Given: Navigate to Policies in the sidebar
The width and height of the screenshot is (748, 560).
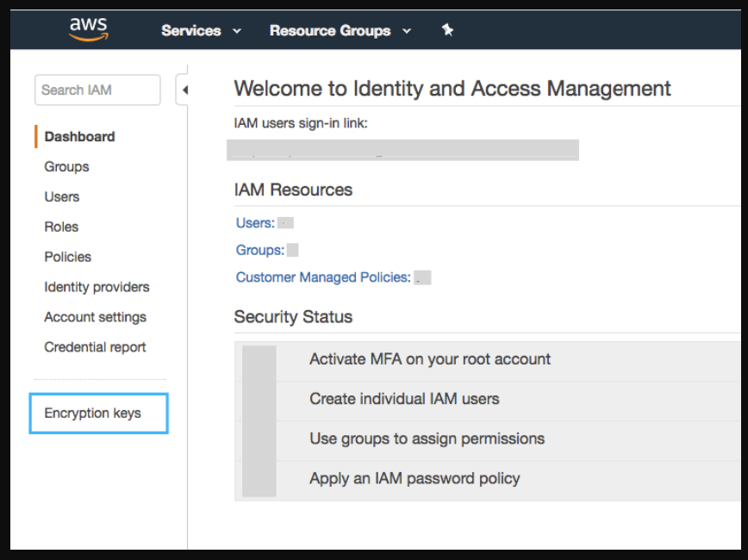Looking at the screenshot, I should tap(67, 257).
